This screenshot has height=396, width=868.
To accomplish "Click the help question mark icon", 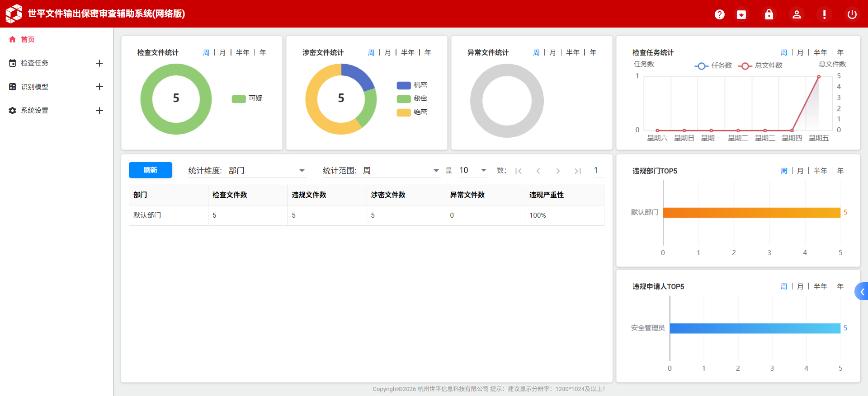I will pos(719,14).
